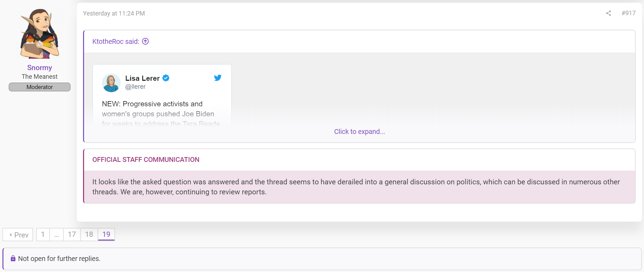Screen dimensions: 644x272
Task: Open the page jump ellipsis
Action: [x=57, y=235]
